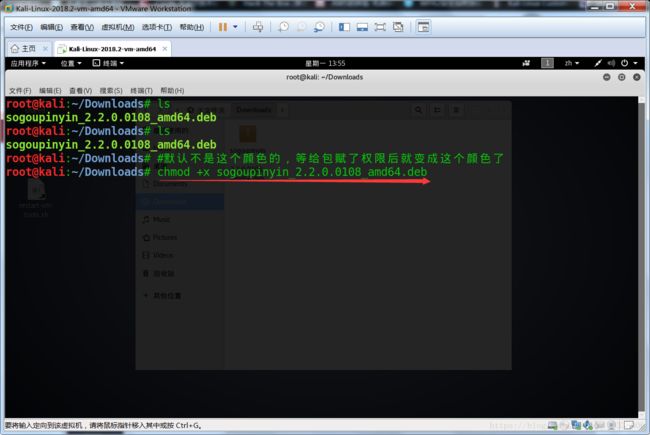
Task: Click the send Ctrl+Alt+Del toolbar icon
Action: 258,27
